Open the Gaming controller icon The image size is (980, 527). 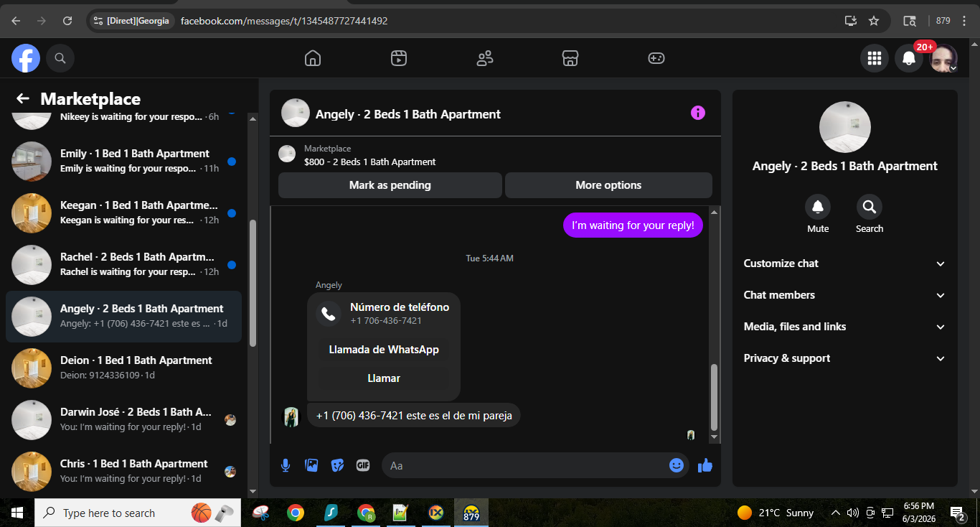pos(656,58)
